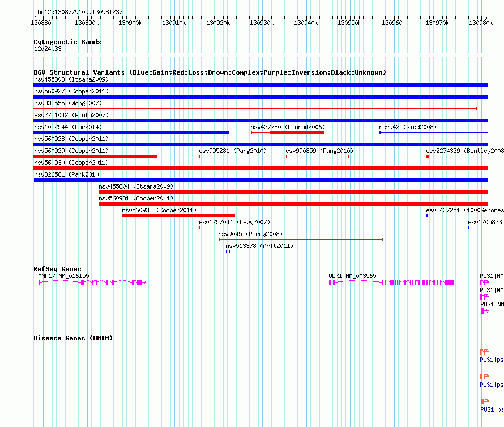The image size is (504, 427).
Task: Click the RefSeq Genes track title
Action: tap(57, 269)
